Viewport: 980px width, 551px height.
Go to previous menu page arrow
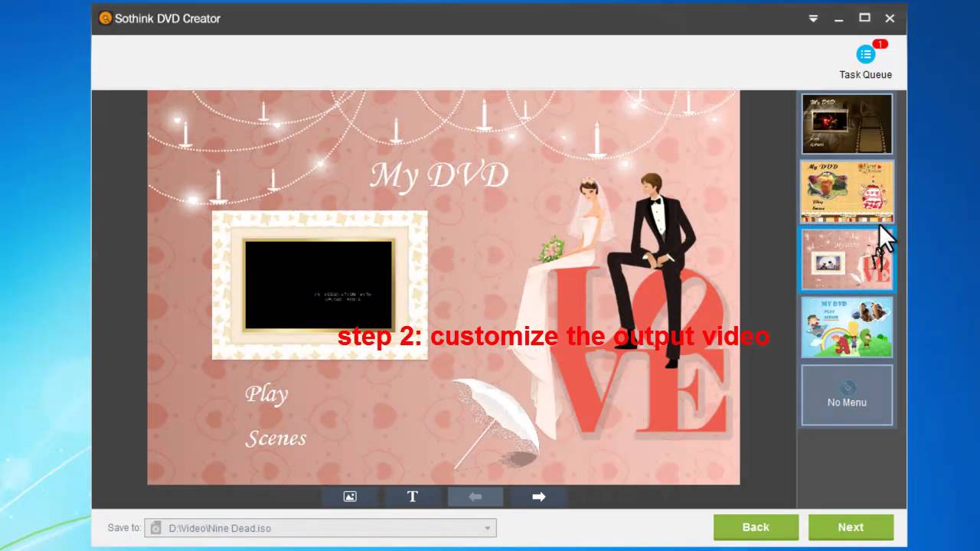[x=475, y=497]
